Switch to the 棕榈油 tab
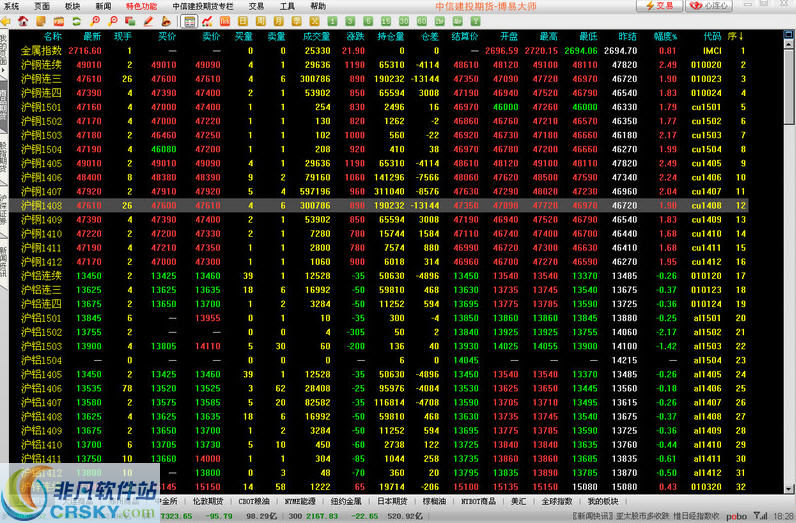796x523 pixels. [x=435, y=501]
